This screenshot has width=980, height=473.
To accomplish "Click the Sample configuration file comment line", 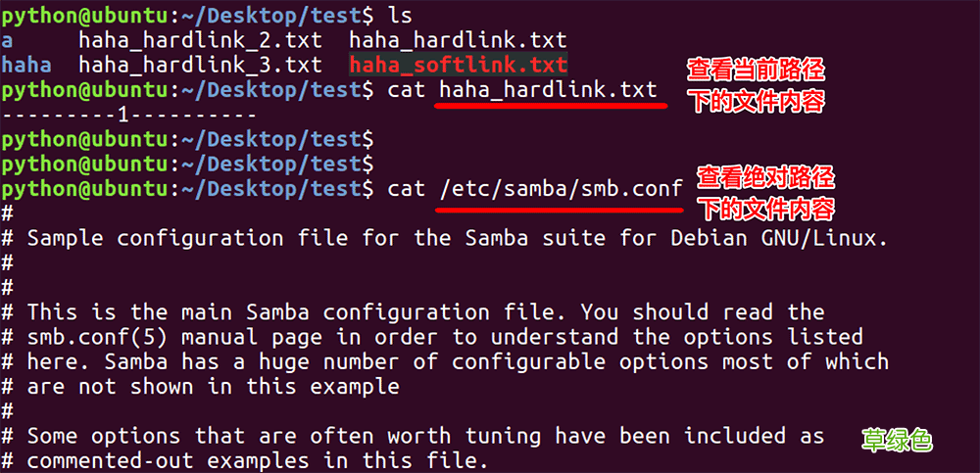I will tap(457, 238).
